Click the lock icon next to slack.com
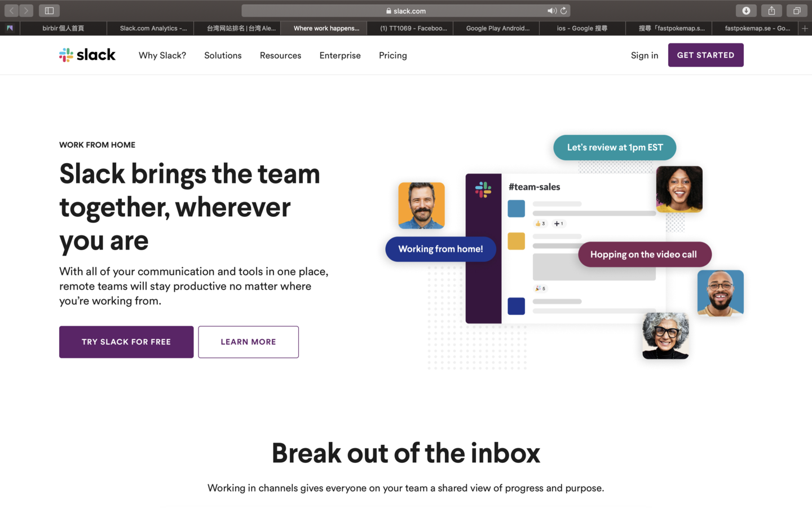 pos(389,11)
